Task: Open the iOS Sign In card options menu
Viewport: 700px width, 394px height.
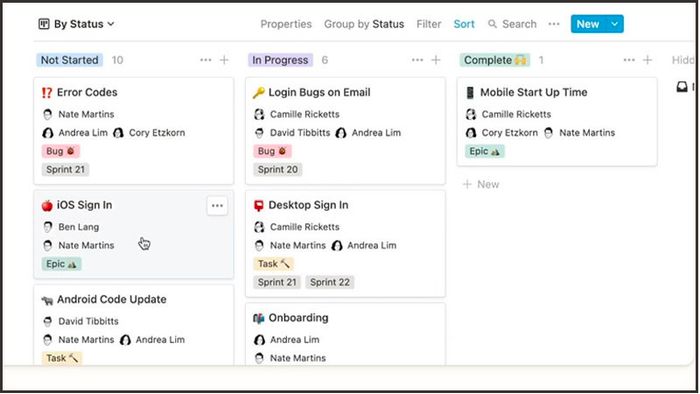Action: [x=217, y=206]
